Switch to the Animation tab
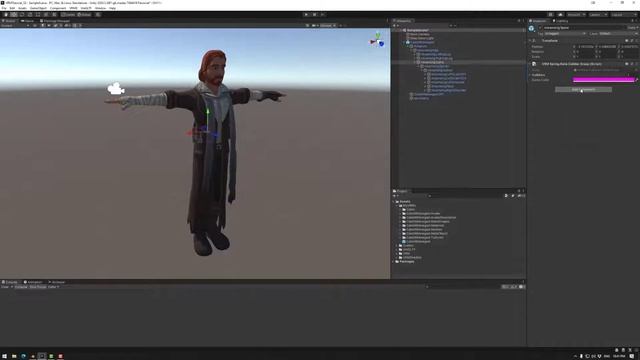This screenshot has height=360, width=640. [x=33, y=282]
